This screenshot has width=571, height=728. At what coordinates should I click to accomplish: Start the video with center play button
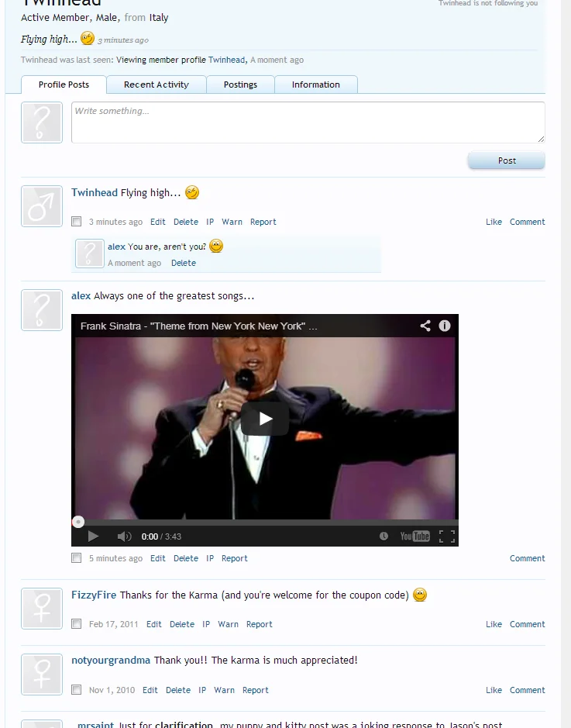[x=265, y=419]
